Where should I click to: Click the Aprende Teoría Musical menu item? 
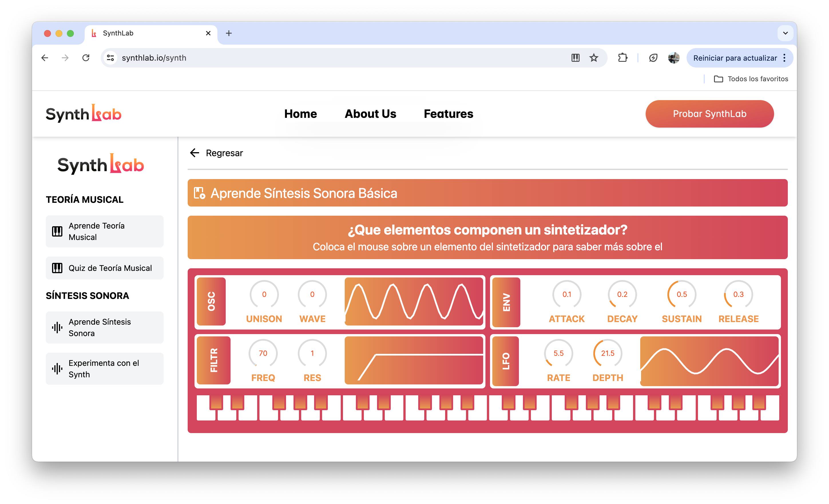click(x=104, y=232)
